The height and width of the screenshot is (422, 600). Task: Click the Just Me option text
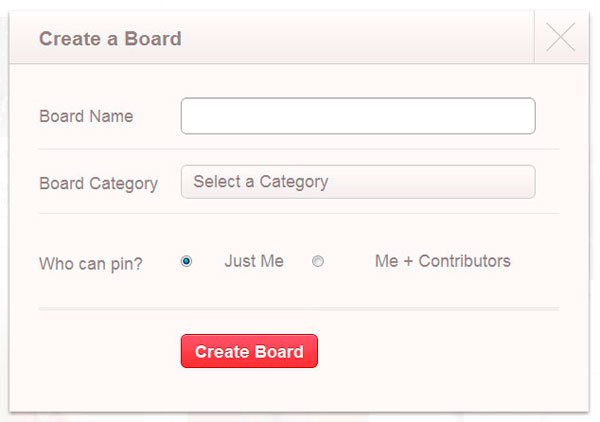click(254, 261)
